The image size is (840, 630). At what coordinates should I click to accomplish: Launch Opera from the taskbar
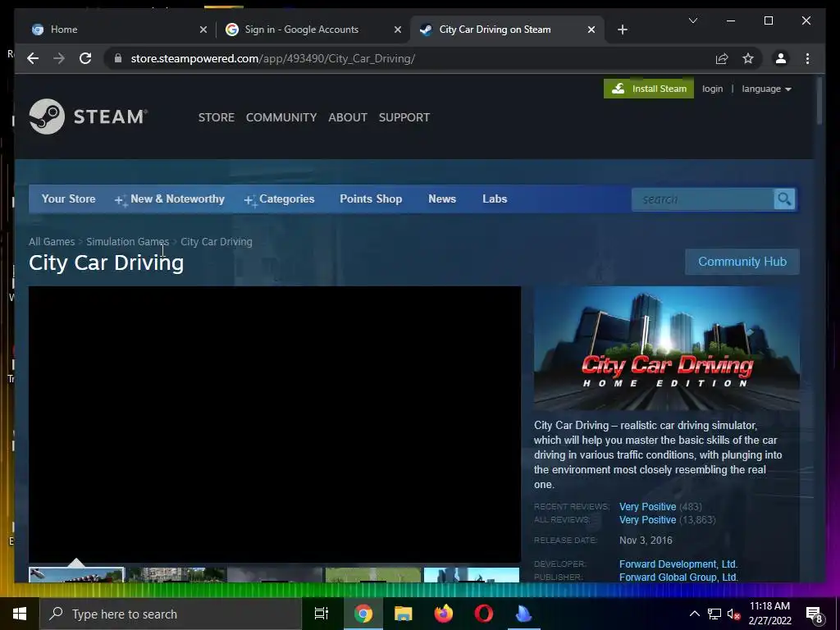coord(483,614)
